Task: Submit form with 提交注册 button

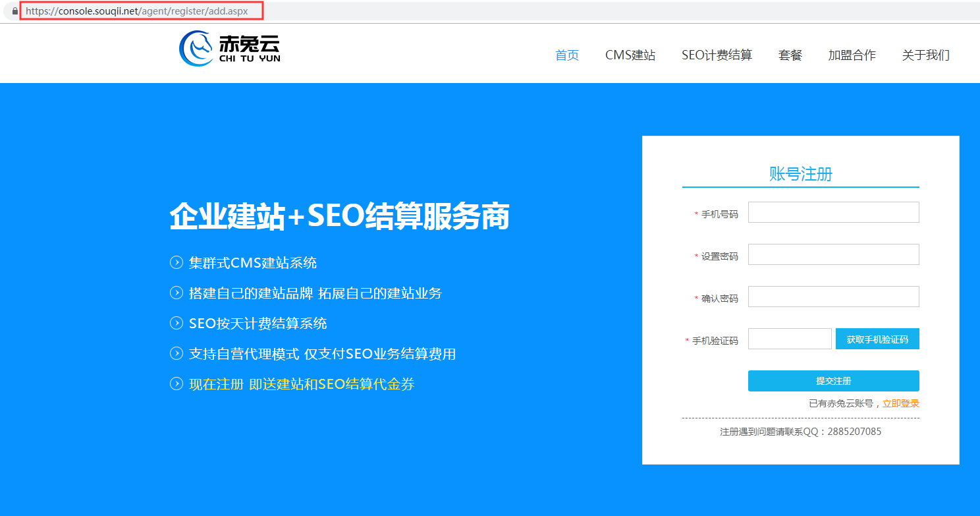Action: (x=833, y=381)
